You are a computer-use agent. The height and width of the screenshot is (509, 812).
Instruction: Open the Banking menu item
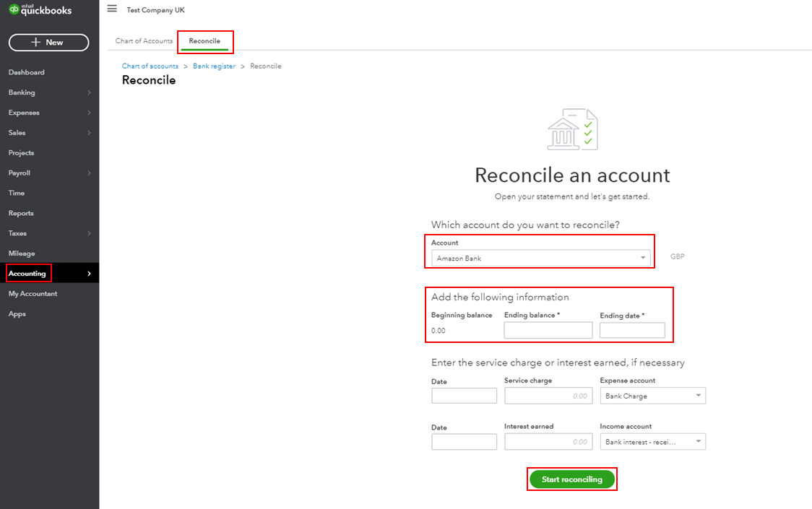click(x=22, y=92)
